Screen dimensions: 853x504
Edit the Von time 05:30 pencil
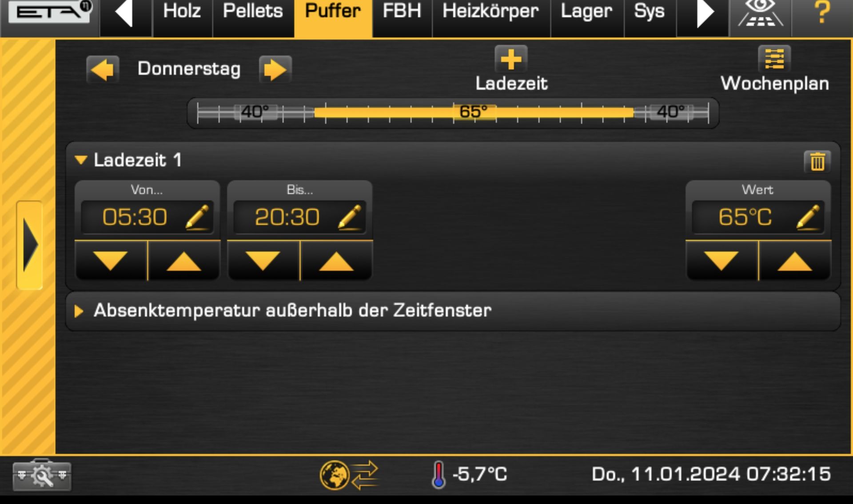click(197, 217)
